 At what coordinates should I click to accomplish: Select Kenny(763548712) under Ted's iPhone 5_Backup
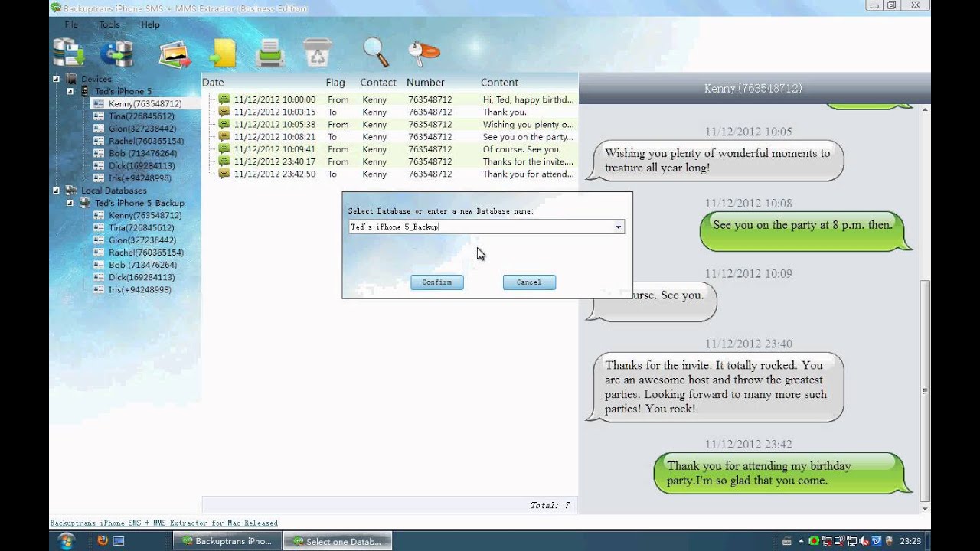[x=145, y=215]
